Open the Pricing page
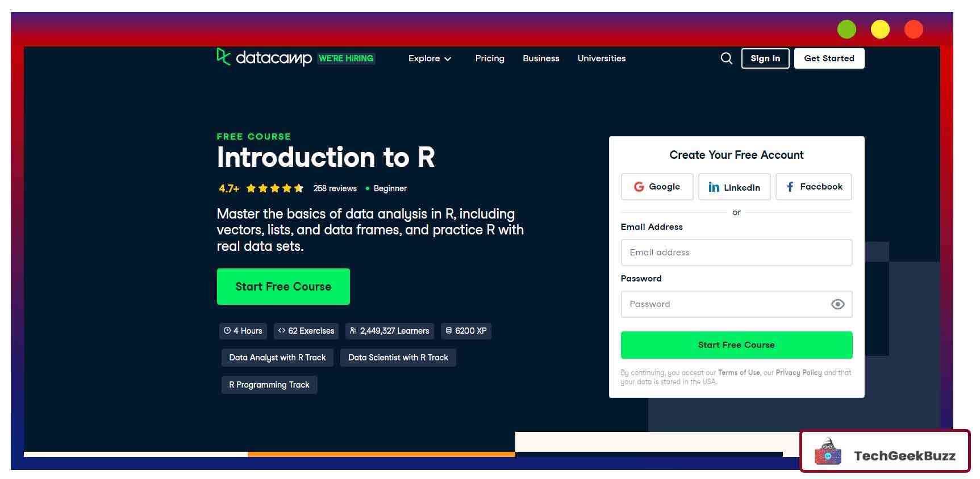980x479 pixels. pos(490,58)
